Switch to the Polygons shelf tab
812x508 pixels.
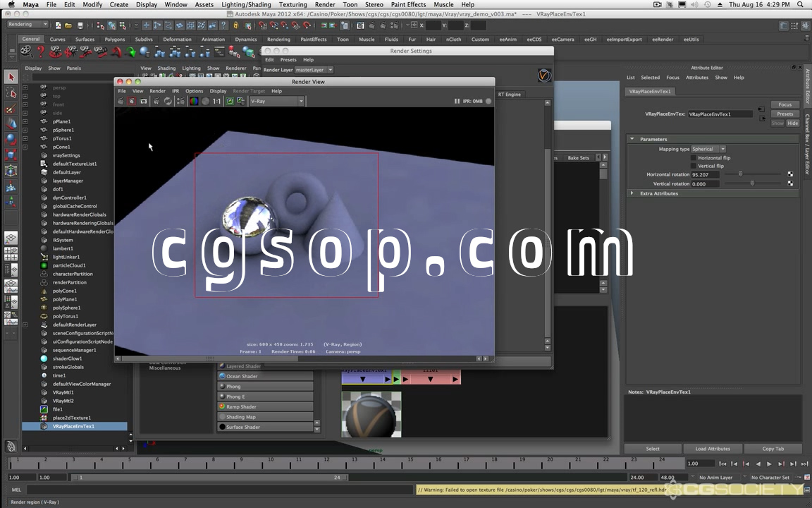114,39
